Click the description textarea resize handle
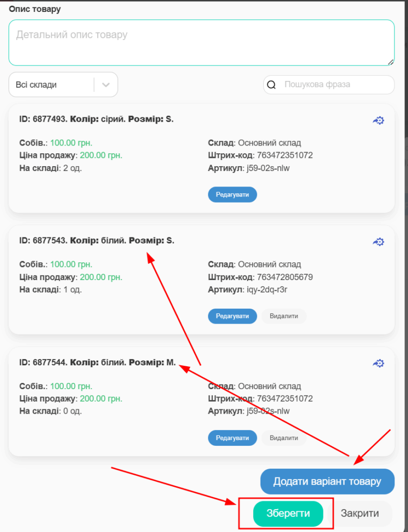This screenshot has height=532, width=408. pos(390,62)
